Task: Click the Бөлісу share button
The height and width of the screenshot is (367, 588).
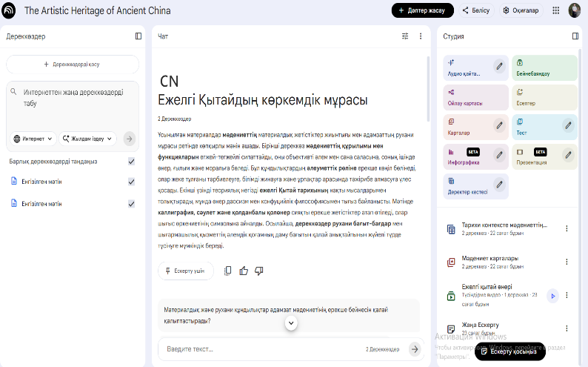Action: click(x=476, y=10)
